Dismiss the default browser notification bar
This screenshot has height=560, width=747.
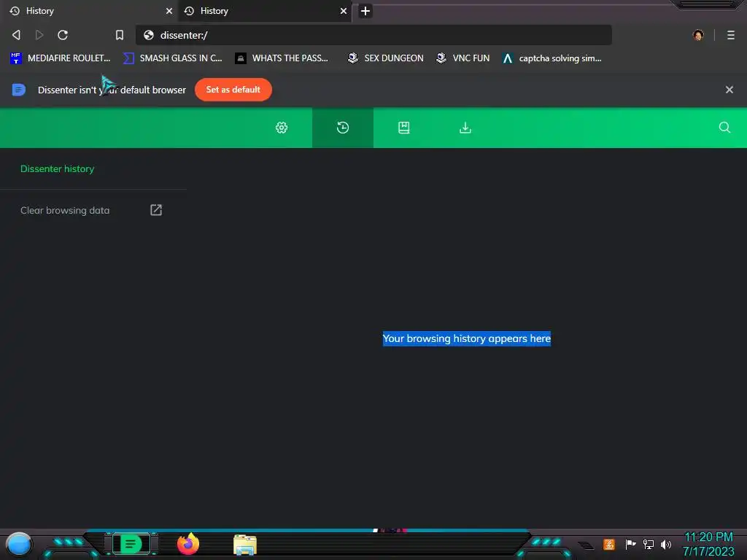tap(729, 90)
